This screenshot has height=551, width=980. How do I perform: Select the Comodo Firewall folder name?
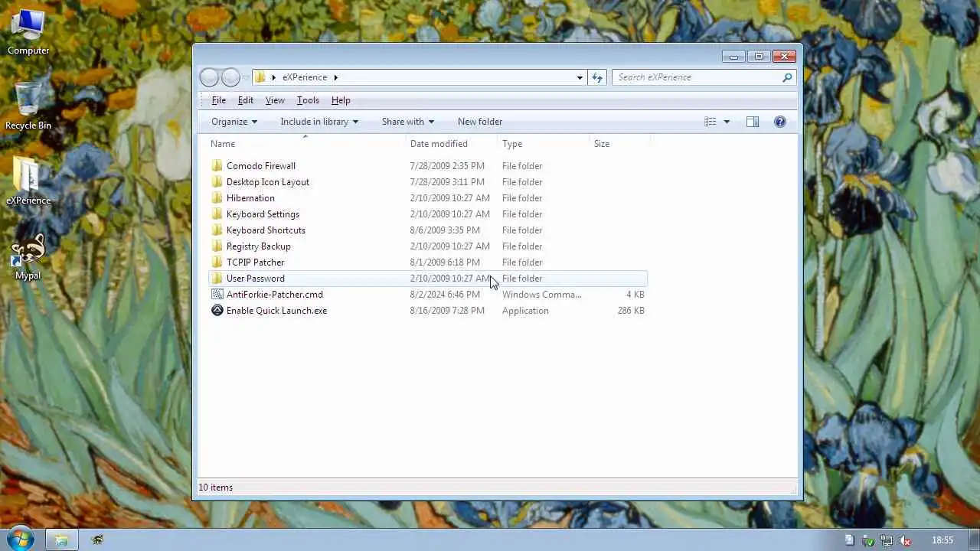[261, 166]
